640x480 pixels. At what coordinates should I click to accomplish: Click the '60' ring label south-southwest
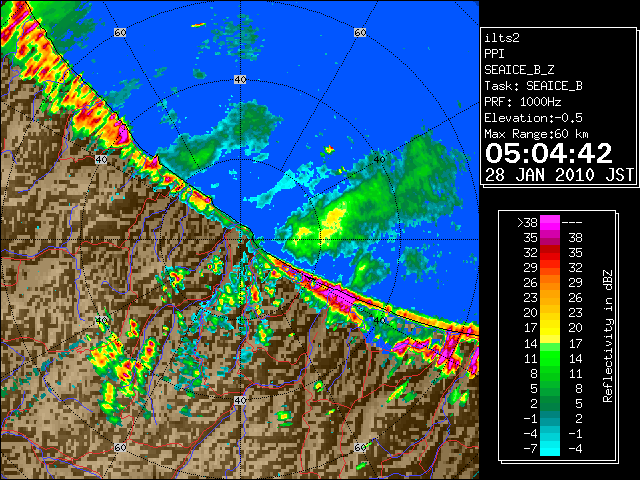[x=120, y=447]
